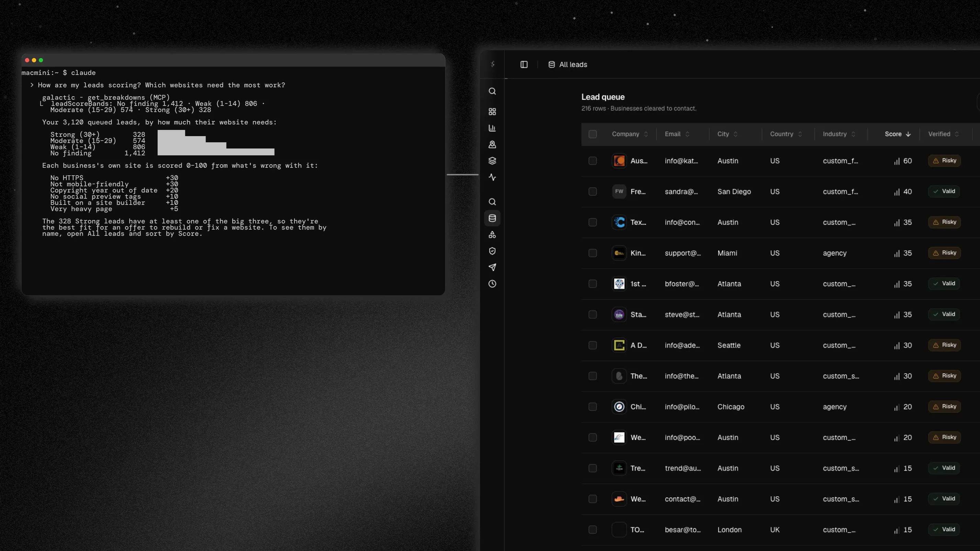Click the Valid badge for San Diego row
The width and height of the screenshot is (980, 551).
(x=944, y=191)
